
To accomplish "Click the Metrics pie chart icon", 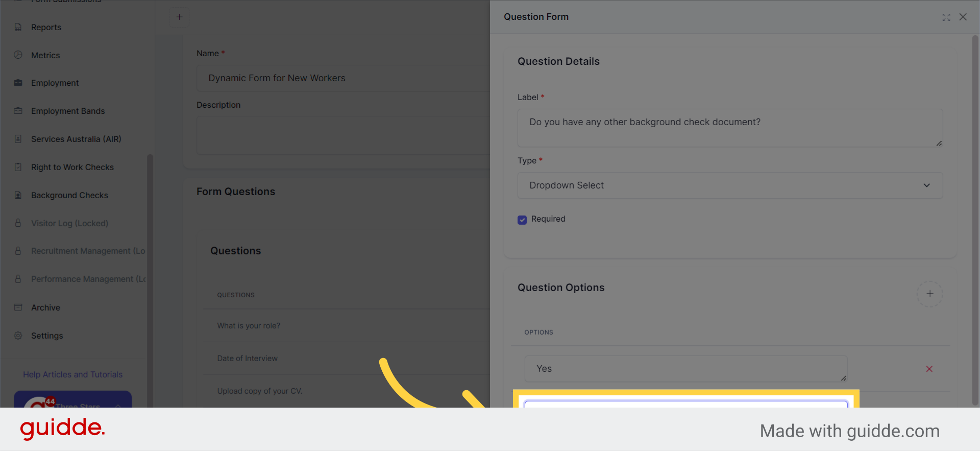I will tap(18, 55).
